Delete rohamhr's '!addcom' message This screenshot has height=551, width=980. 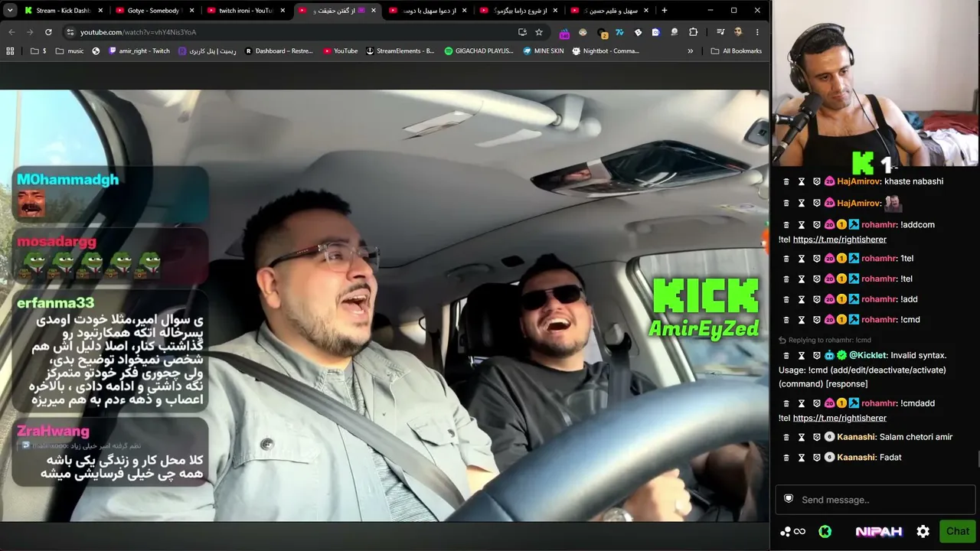point(786,225)
